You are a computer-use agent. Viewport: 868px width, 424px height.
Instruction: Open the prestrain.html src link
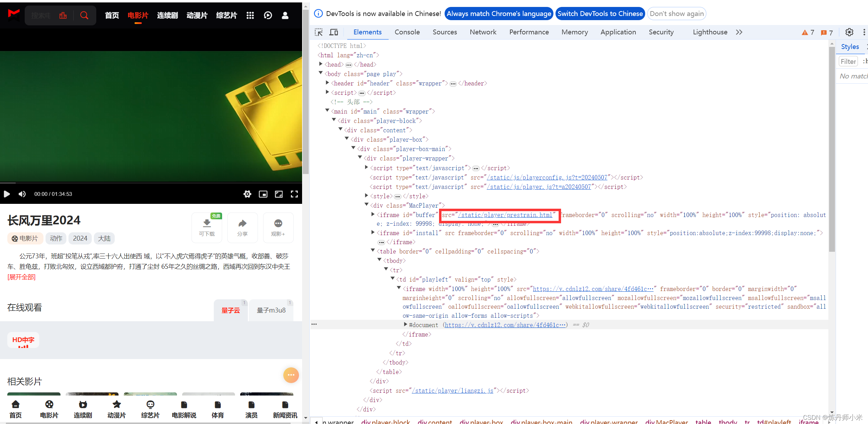tap(505, 215)
